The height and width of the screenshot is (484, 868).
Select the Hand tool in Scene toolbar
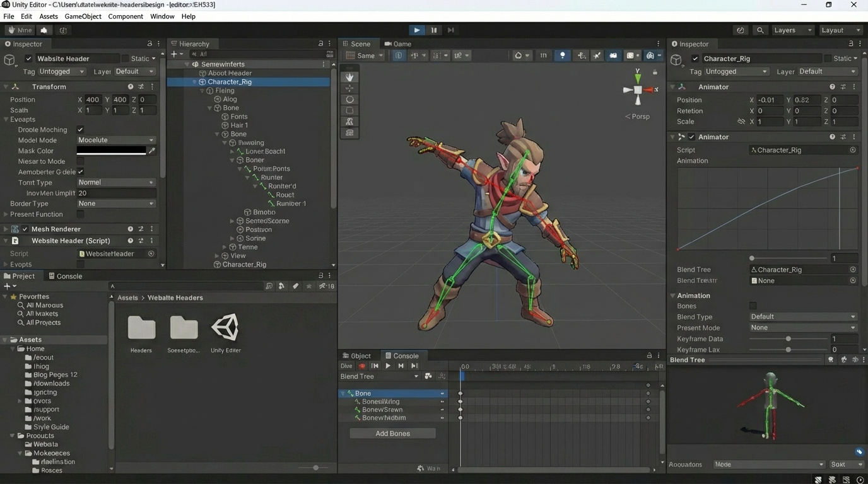coord(349,77)
